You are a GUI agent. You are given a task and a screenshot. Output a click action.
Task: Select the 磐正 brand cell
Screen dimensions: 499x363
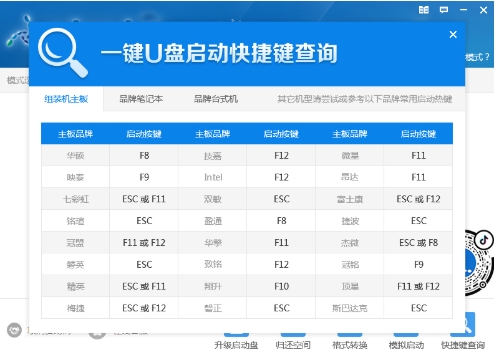pos(213,308)
